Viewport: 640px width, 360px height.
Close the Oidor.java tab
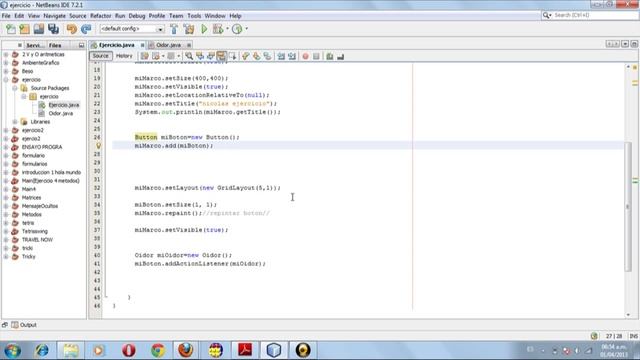click(x=189, y=45)
